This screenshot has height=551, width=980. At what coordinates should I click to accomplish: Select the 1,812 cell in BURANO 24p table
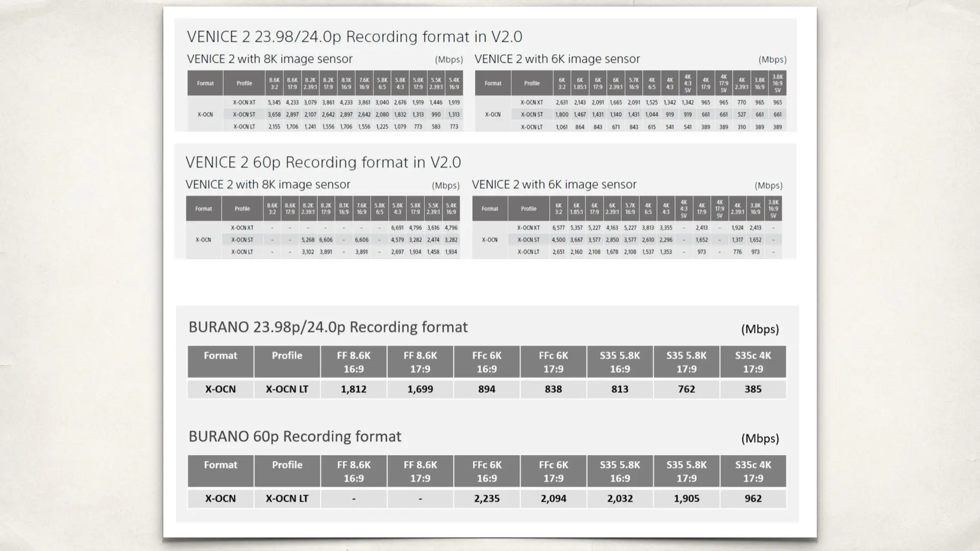pos(353,389)
